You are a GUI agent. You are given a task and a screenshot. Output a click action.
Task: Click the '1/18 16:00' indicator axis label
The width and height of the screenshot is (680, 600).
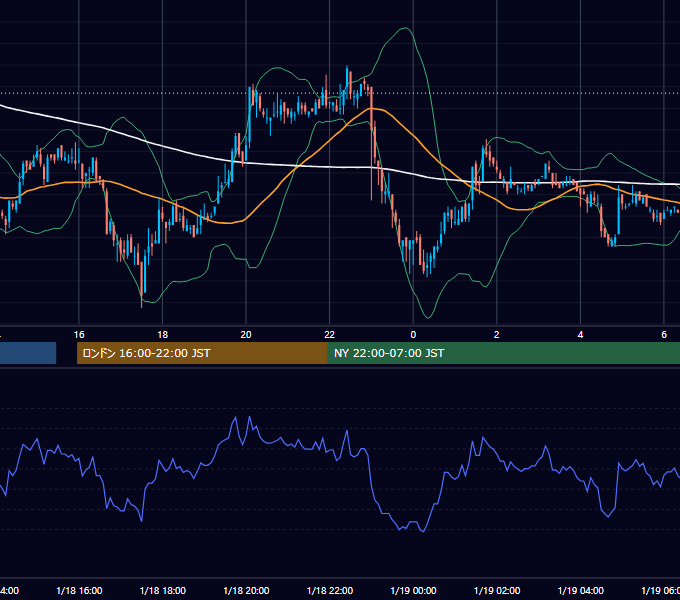click(79, 591)
